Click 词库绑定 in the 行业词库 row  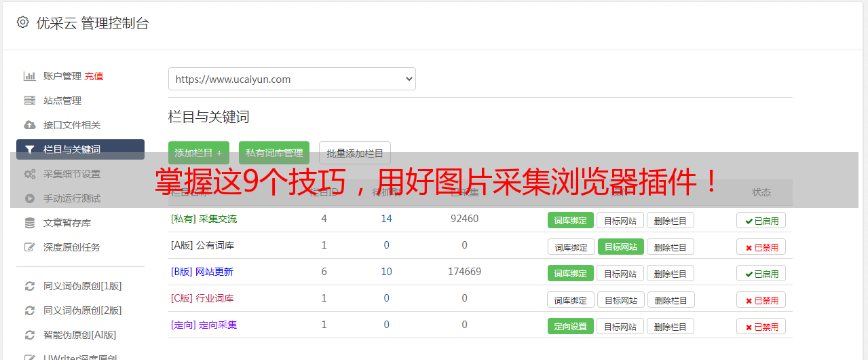(x=571, y=300)
